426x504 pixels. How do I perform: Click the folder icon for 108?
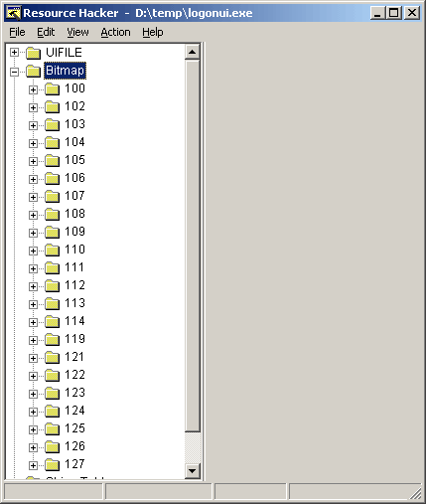(52, 214)
